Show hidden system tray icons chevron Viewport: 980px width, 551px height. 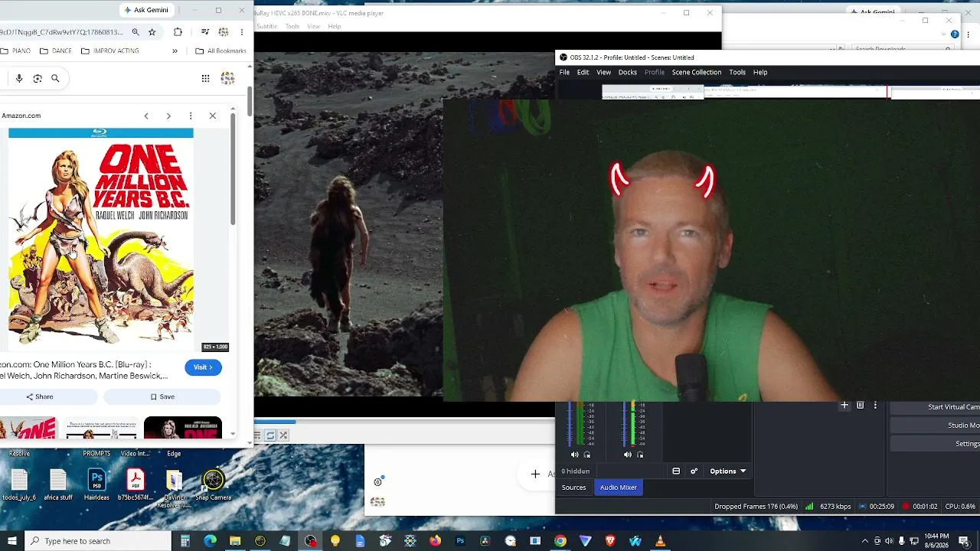[865, 541]
